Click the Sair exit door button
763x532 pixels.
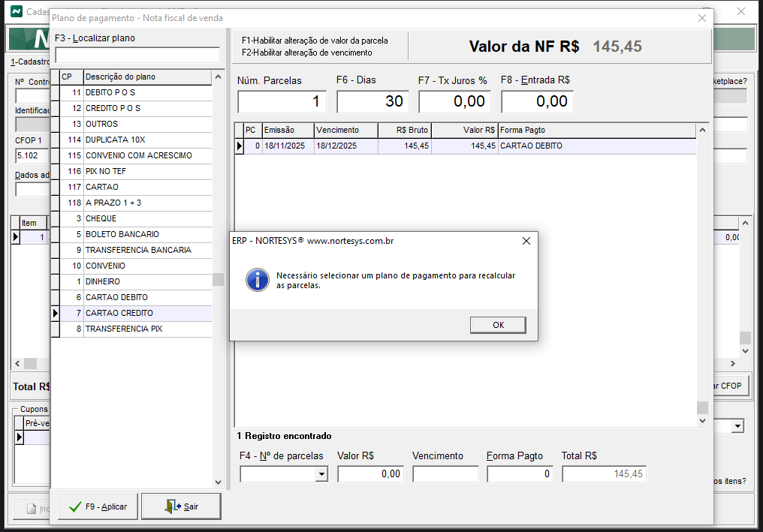pos(181,506)
